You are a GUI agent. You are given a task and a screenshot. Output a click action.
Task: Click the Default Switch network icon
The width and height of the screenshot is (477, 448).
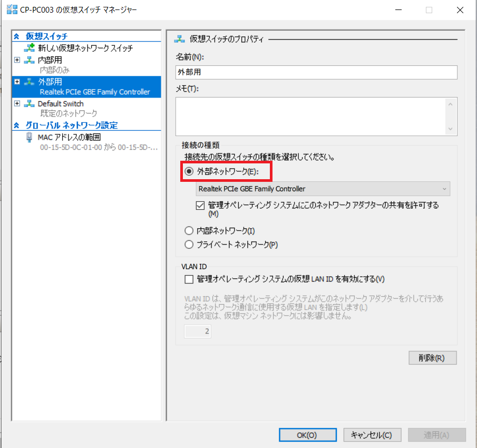(x=30, y=104)
